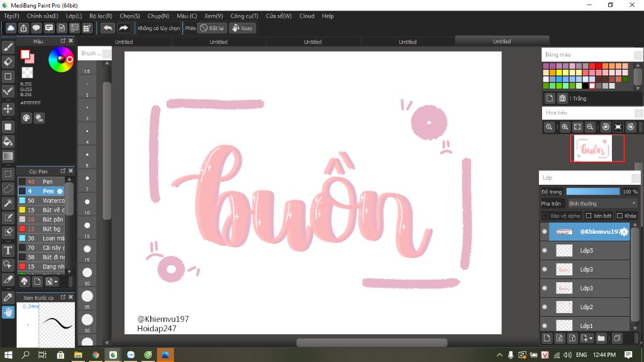Viewport: 644px width, 362px height.
Task: Open the Cloud menu
Action: pyautogui.click(x=307, y=16)
